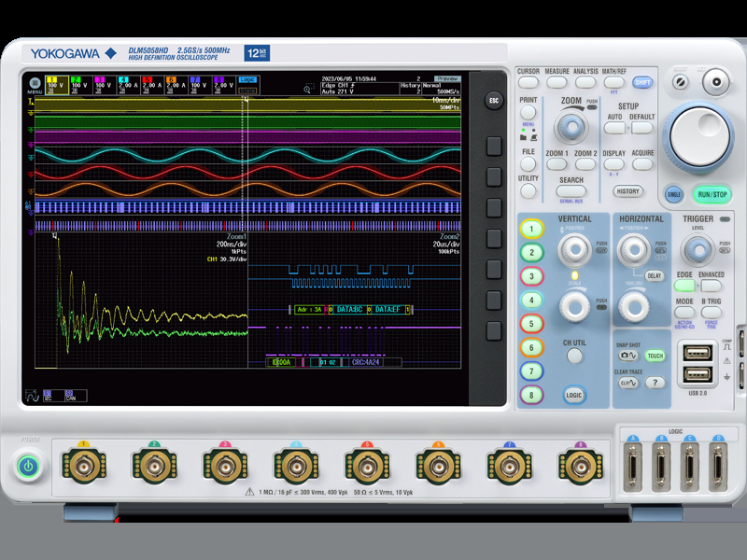
Task: Tap the Logic indicator on the display
Action: [x=247, y=85]
